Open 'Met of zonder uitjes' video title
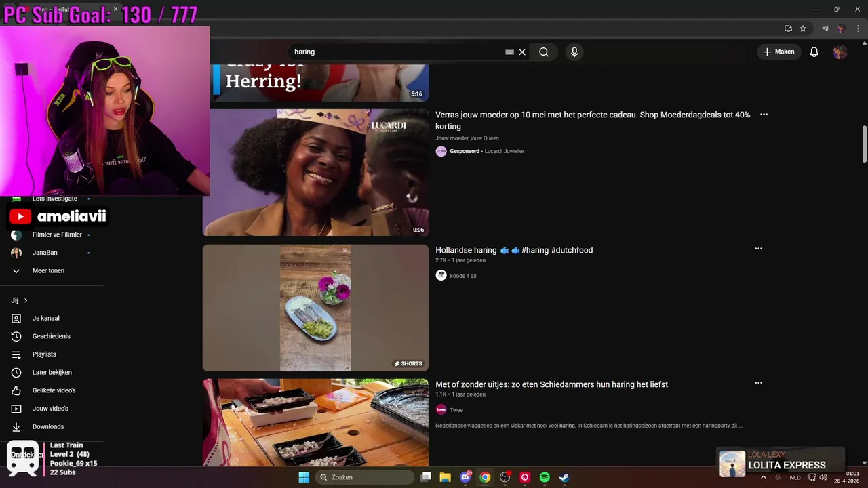Image resolution: width=868 pixels, height=488 pixels. (551, 384)
